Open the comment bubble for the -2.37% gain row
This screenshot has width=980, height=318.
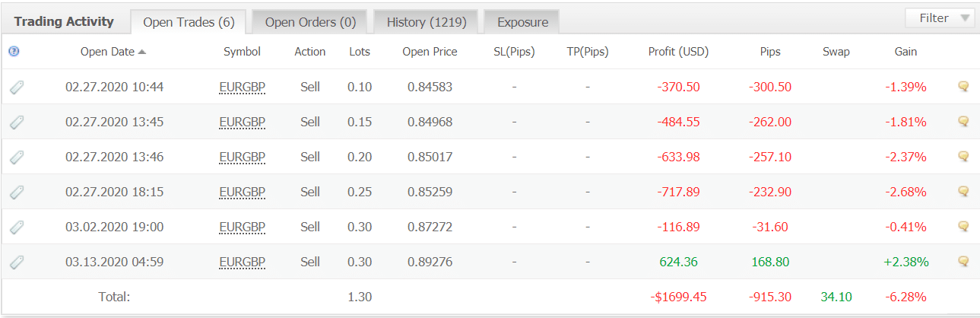(963, 157)
